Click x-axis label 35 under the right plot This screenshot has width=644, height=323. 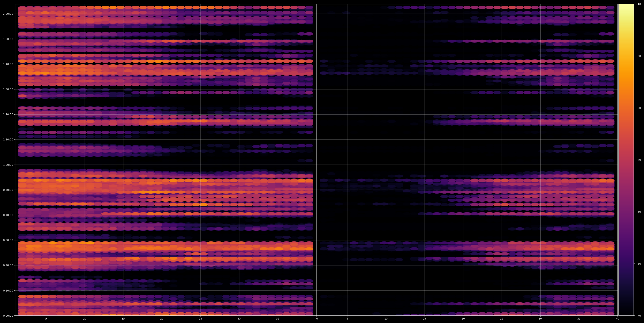(579, 319)
